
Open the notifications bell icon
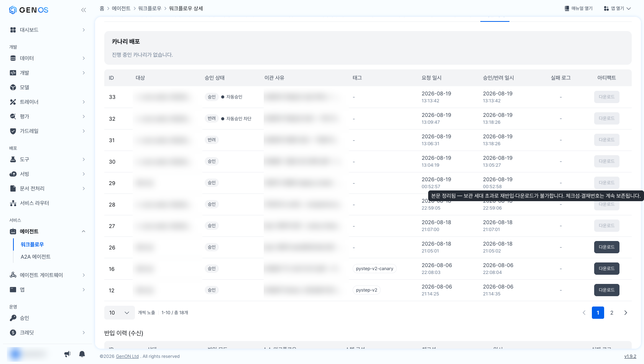click(82, 354)
